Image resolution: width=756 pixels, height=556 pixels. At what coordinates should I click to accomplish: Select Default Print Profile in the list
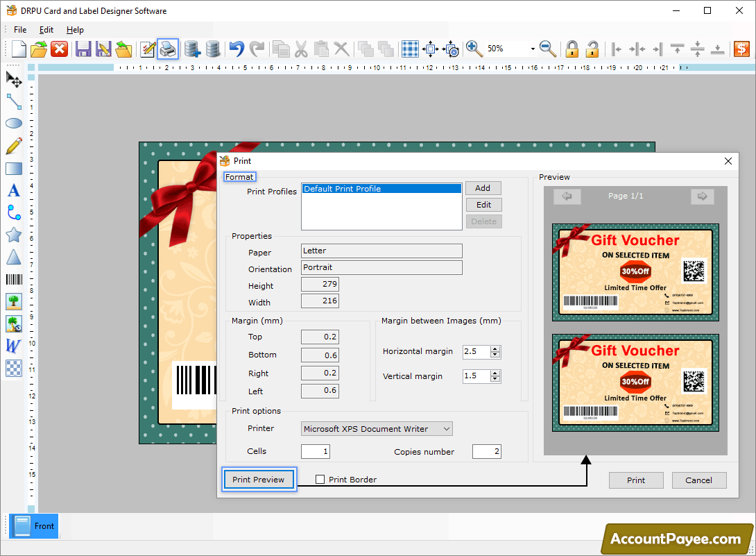pos(381,189)
